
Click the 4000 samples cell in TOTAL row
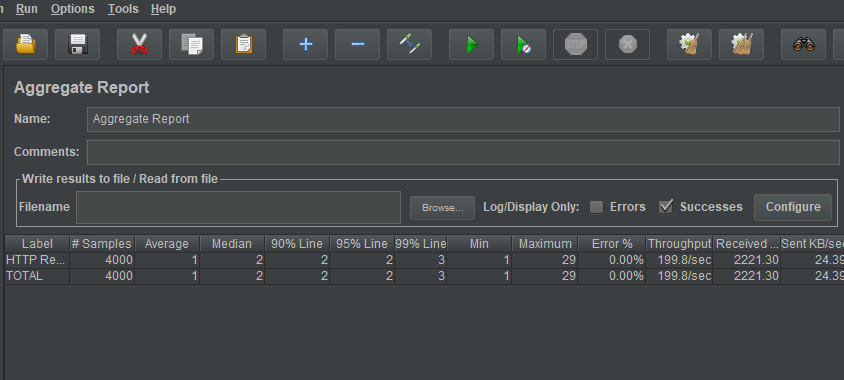102,276
